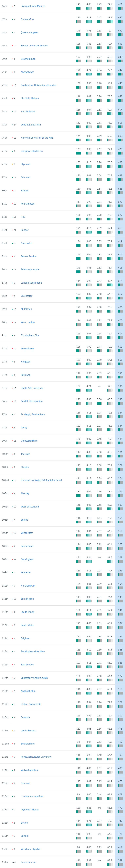Click the bar indicator under 81.5 in Buckingham row
The height and width of the screenshot is (868, 125).
pos(110,561)
